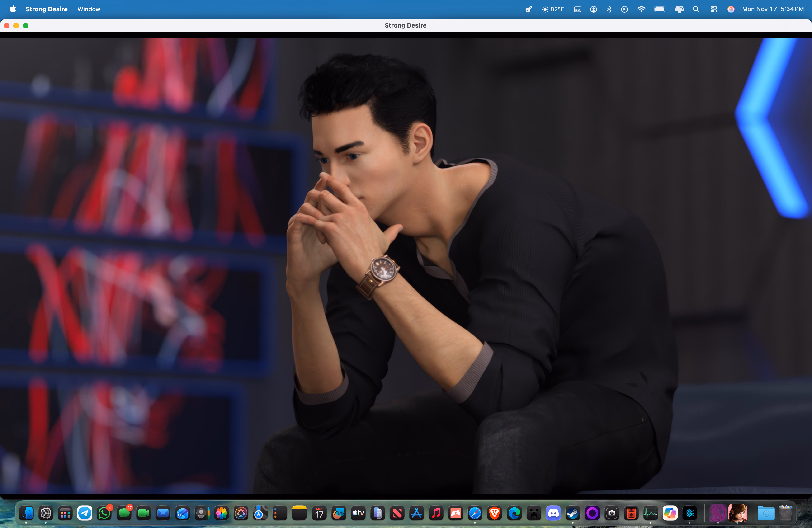Click the weather 82°F menu item
Image resolution: width=812 pixels, height=528 pixels.
[553, 9]
